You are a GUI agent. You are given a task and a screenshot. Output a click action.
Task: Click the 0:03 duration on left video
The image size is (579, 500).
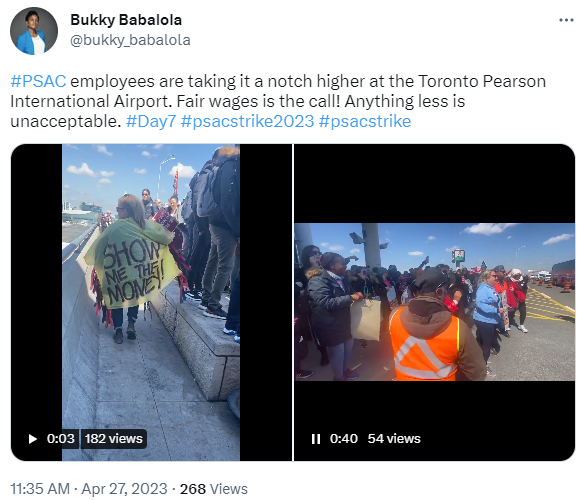coord(61,439)
